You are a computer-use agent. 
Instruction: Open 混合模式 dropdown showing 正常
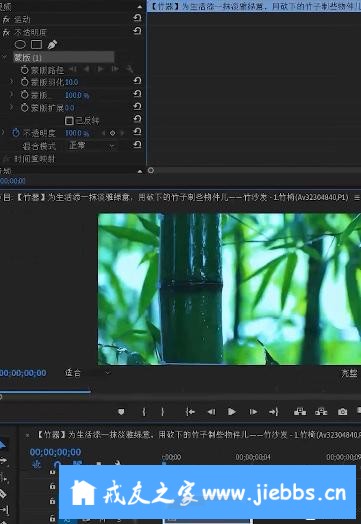pos(92,146)
